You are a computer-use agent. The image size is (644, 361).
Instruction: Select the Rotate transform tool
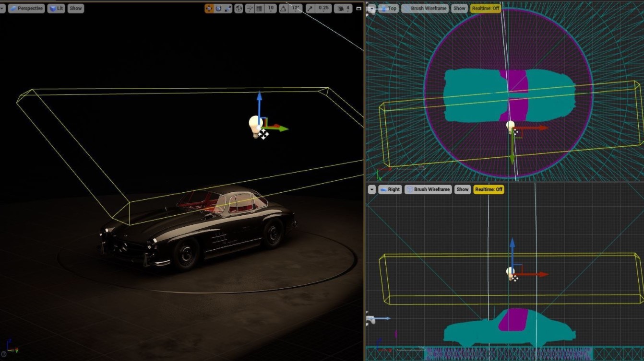[x=219, y=8]
